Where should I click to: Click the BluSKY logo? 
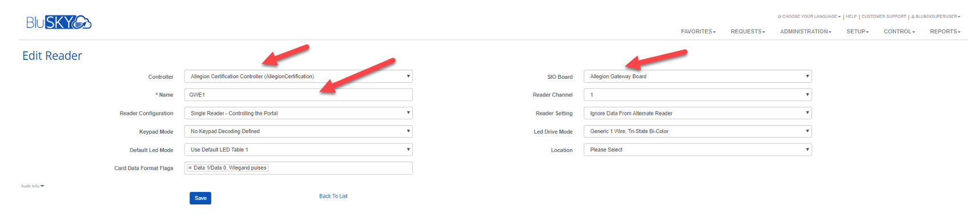coord(59,22)
